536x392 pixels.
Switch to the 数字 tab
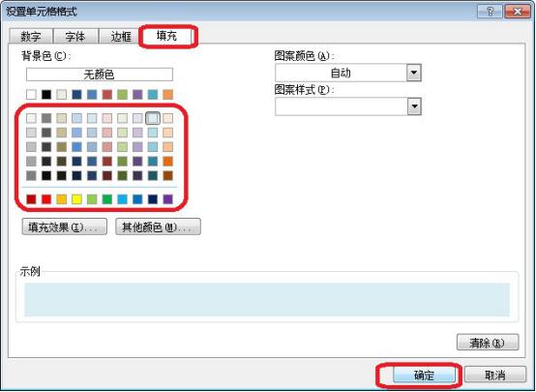(x=31, y=36)
